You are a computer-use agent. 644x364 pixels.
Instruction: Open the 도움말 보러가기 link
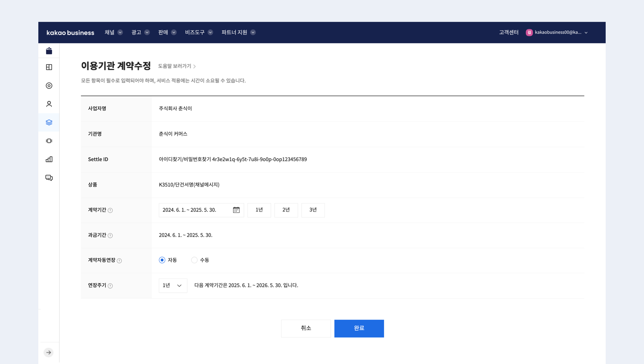pos(177,66)
